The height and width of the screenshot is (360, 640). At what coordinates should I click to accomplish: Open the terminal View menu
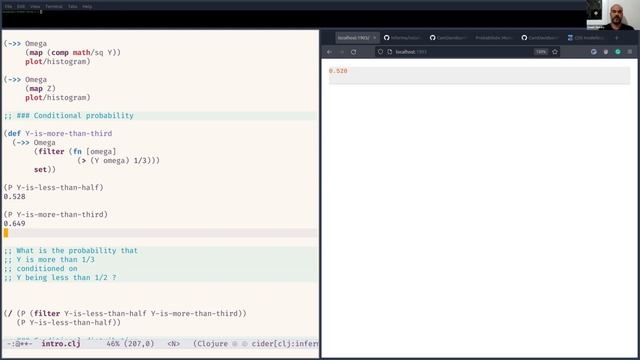point(35,7)
